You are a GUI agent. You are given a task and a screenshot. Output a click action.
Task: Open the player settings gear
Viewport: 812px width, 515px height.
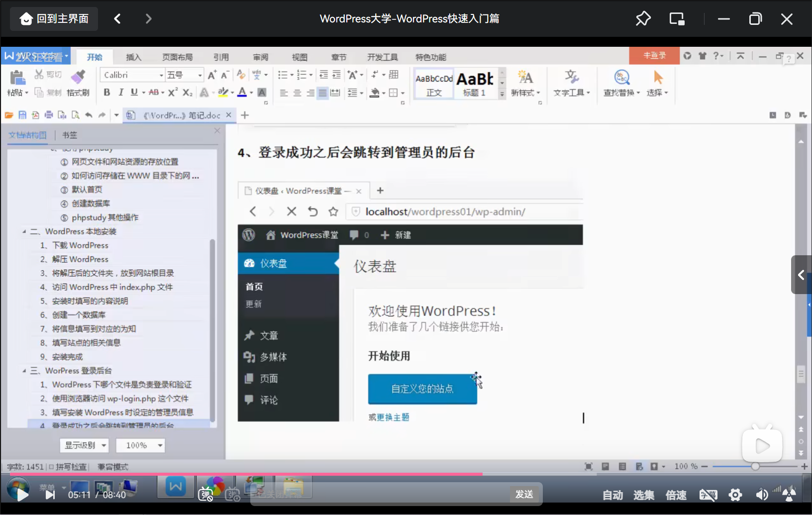point(735,495)
